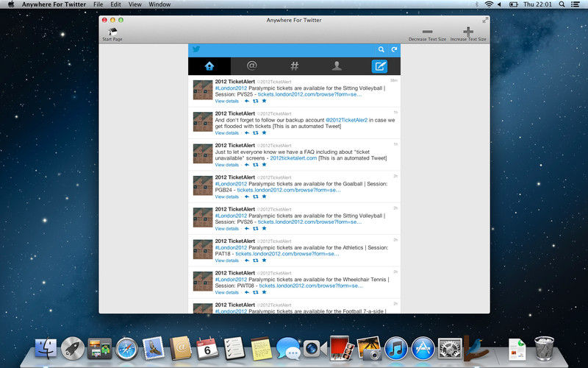The height and width of the screenshot is (368, 588).
Task: View details of the FAQ tweet
Action: [226, 165]
